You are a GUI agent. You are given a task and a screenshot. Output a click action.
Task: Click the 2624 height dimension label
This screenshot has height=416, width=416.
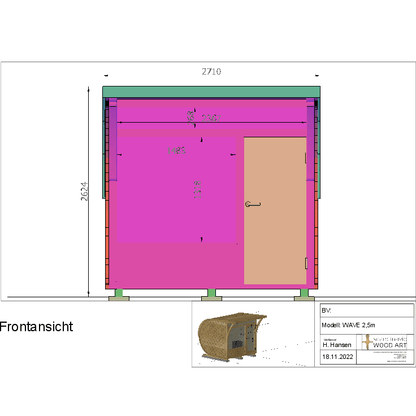point(84,191)
